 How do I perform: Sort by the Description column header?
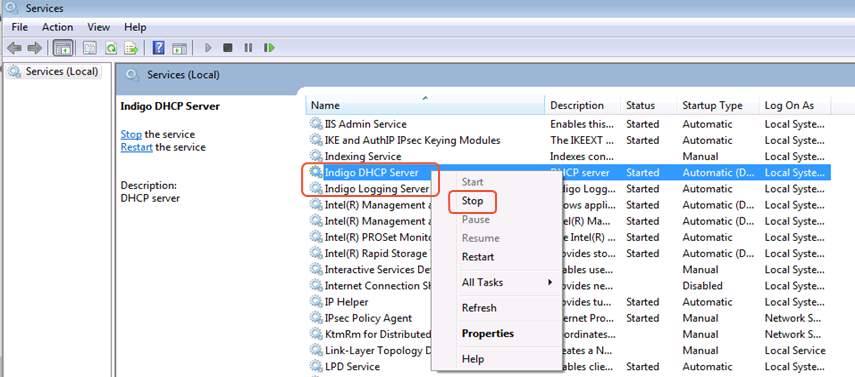tap(583, 105)
